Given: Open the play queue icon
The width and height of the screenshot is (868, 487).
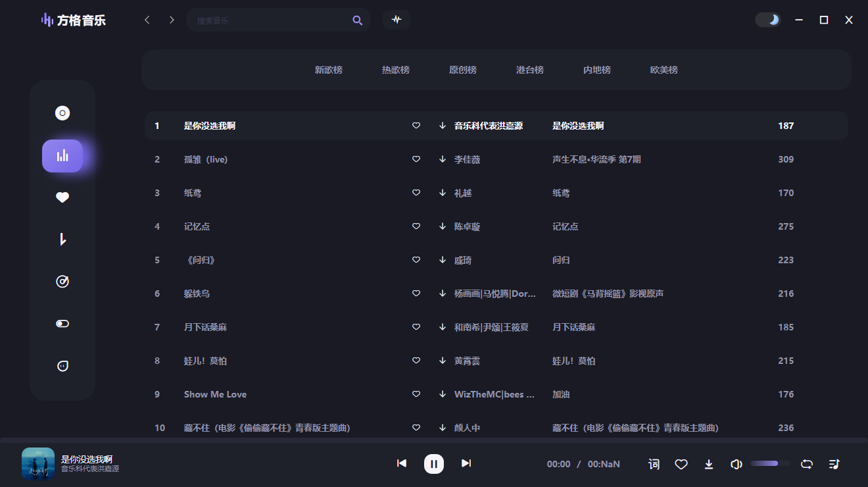Looking at the screenshot, I should [x=834, y=464].
